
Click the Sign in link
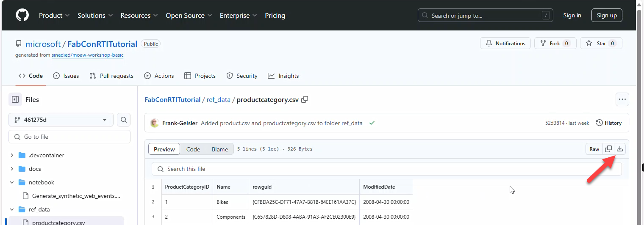click(x=572, y=15)
